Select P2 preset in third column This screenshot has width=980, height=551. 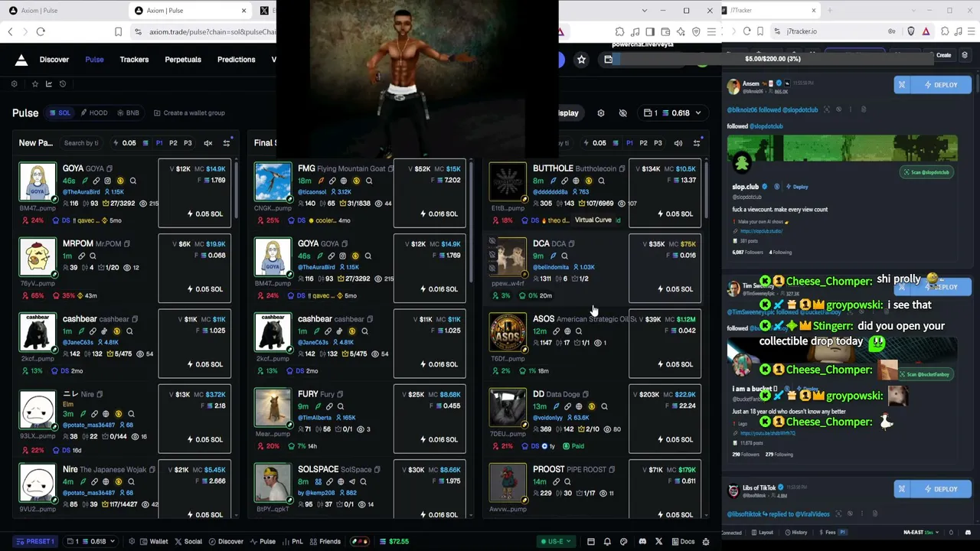(644, 143)
